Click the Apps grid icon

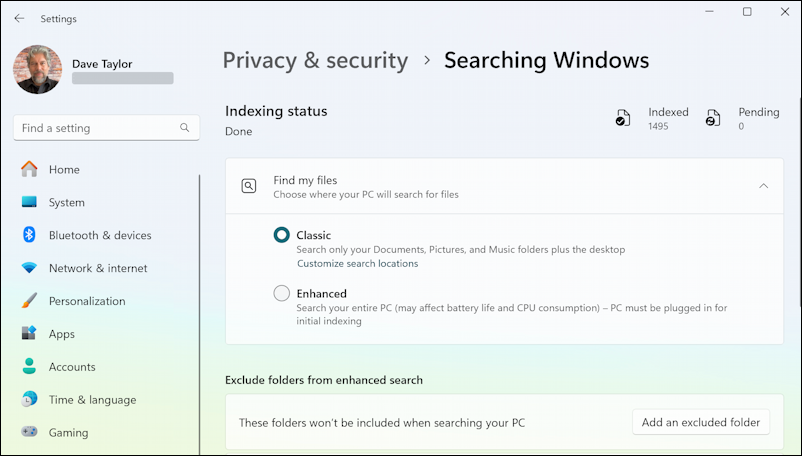(x=29, y=333)
